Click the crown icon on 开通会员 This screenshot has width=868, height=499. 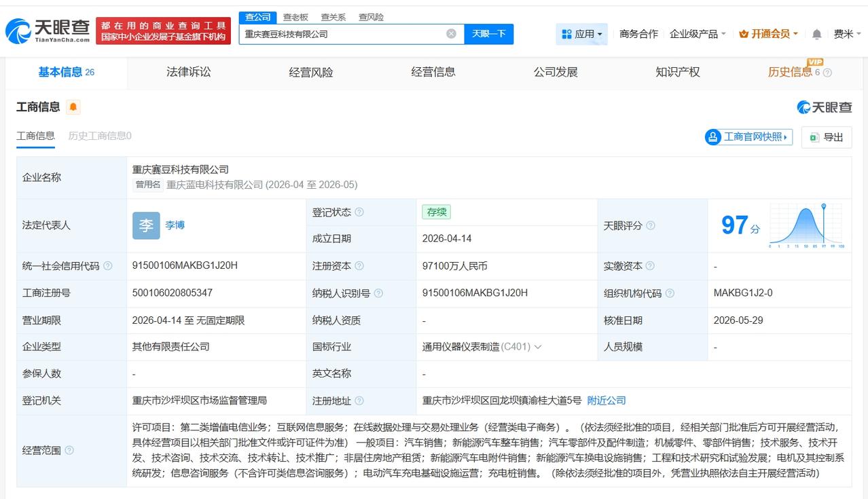click(x=743, y=34)
